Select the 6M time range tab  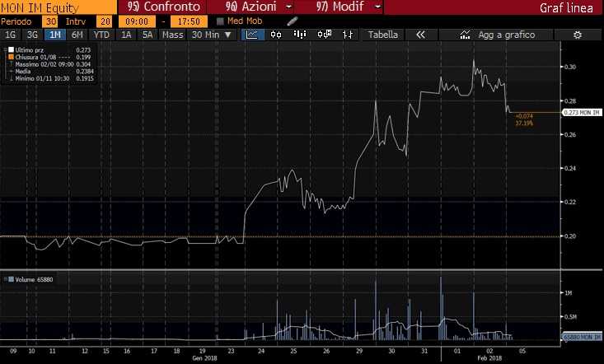coord(77,35)
